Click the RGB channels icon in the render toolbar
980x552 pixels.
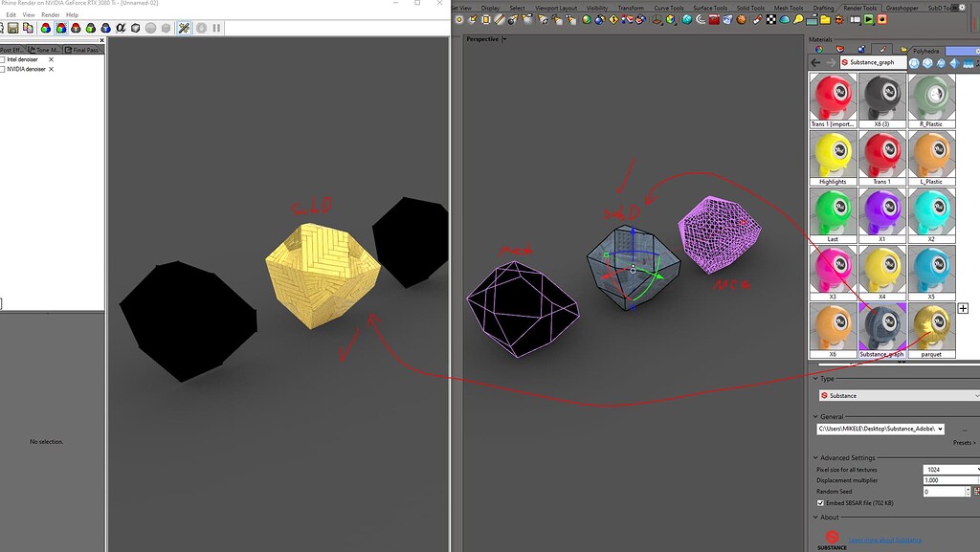(x=61, y=28)
